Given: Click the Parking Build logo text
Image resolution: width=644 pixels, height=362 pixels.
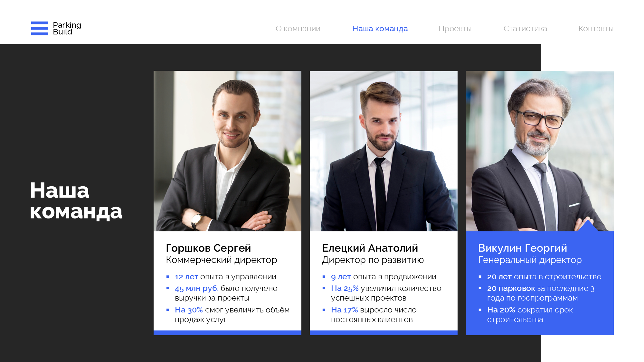Looking at the screenshot, I should 67,28.
